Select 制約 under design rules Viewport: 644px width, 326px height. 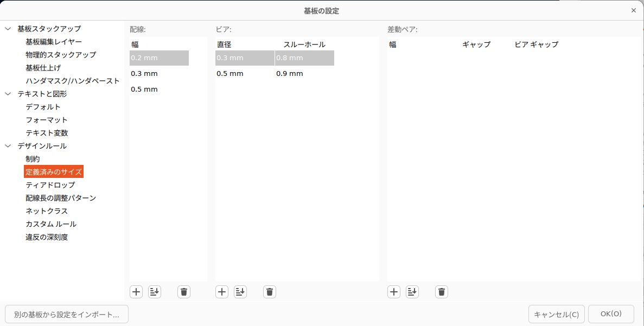33,159
